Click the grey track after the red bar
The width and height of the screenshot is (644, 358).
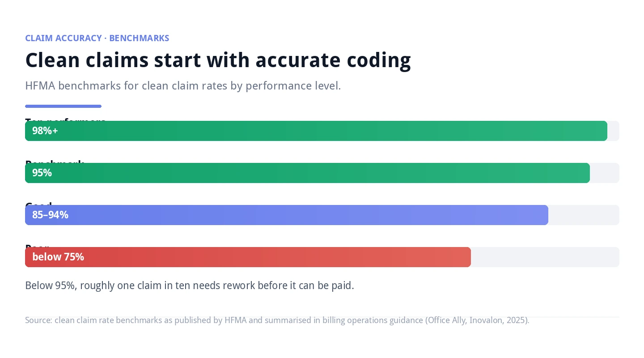point(545,257)
